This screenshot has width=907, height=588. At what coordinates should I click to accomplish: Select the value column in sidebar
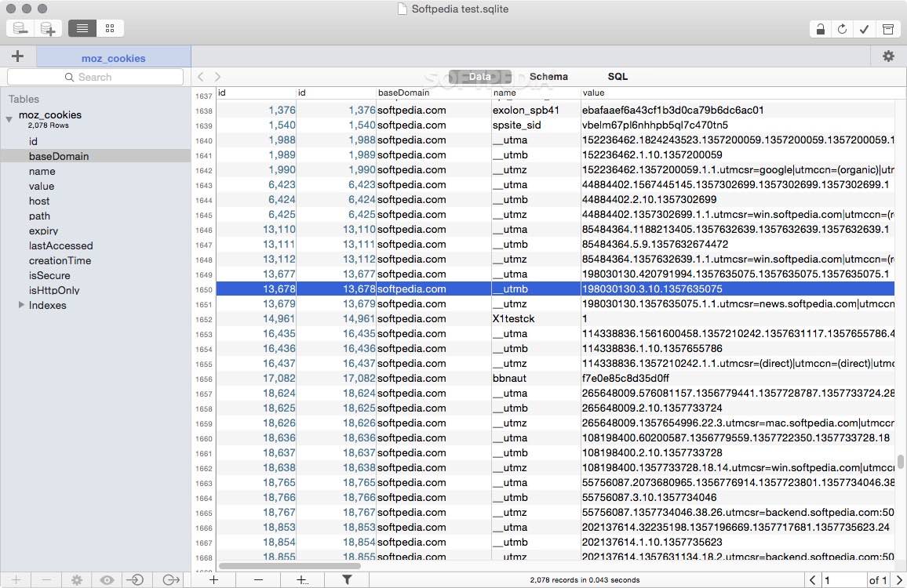coord(42,186)
